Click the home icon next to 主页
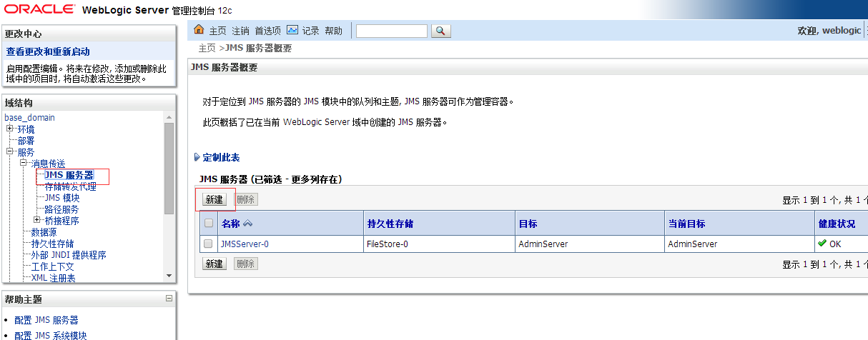The image size is (868, 340). tap(199, 30)
